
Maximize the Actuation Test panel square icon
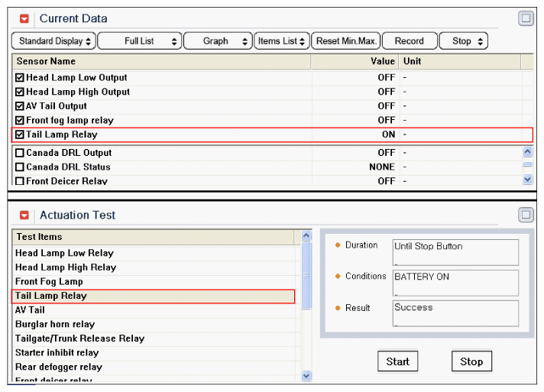tap(526, 215)
